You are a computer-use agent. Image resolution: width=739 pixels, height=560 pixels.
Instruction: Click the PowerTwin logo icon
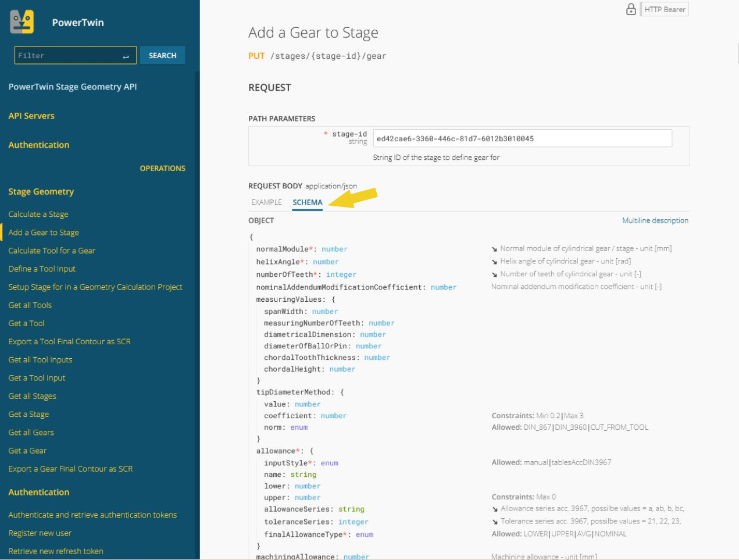22,22
